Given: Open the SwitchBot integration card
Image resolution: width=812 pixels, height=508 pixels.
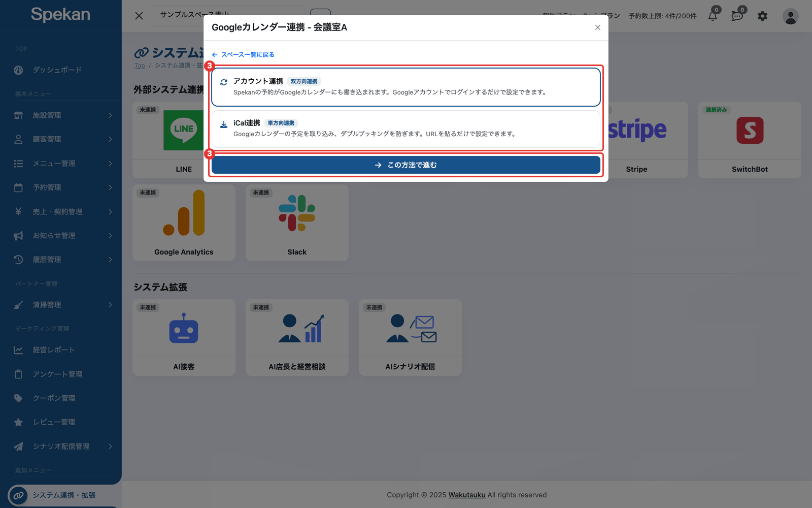Looking at the screenshot, I should 750,140.
